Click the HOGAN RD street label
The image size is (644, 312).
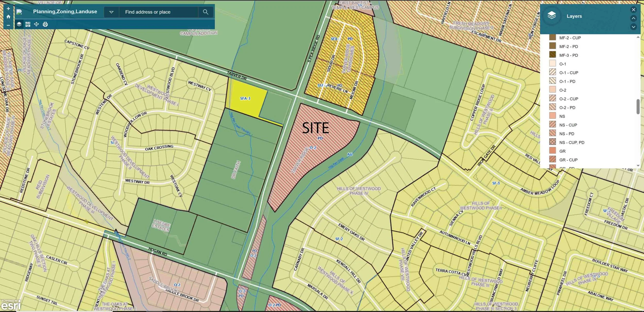pyautogui.click(x=158, y=251)
